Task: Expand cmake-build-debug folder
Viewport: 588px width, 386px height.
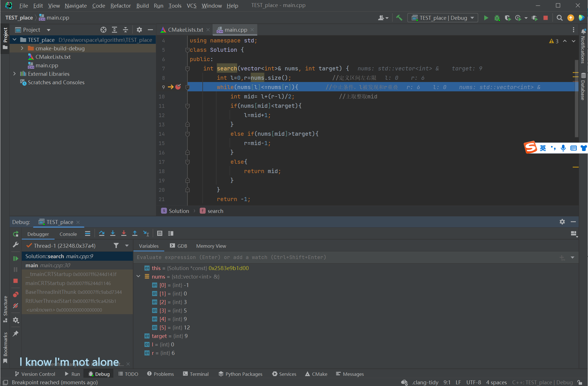Action: (22, 48)
